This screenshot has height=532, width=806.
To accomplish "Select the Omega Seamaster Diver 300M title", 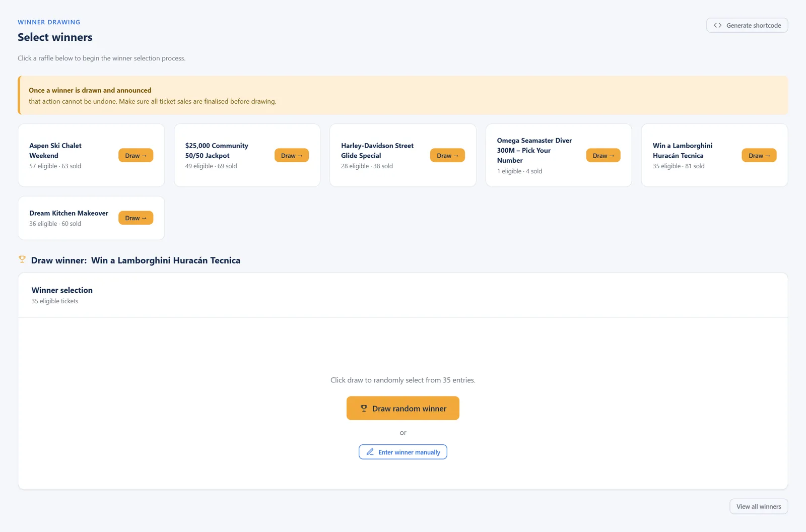I will click(x=534, y=150).
